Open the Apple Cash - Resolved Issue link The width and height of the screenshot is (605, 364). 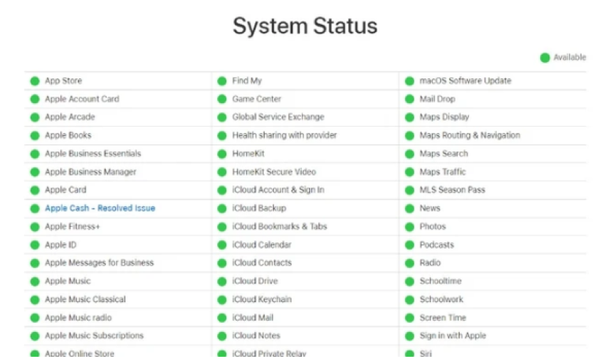click(100, 208)
